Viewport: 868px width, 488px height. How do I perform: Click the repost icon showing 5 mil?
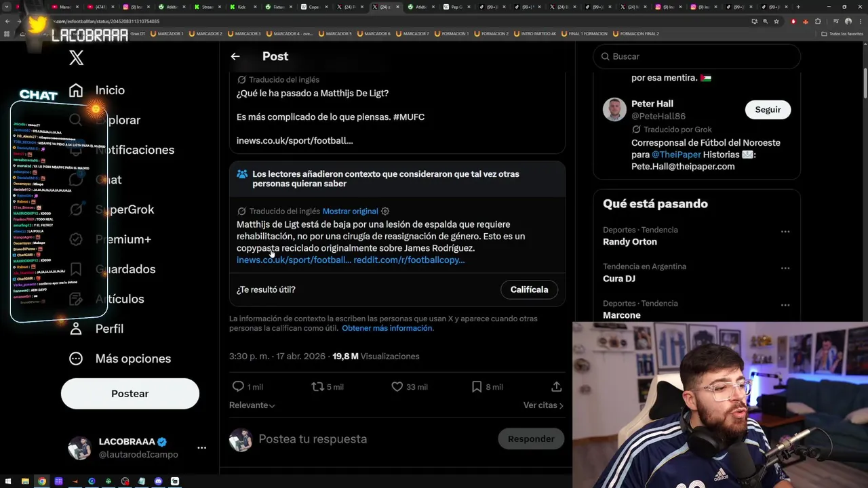[317, 386]
